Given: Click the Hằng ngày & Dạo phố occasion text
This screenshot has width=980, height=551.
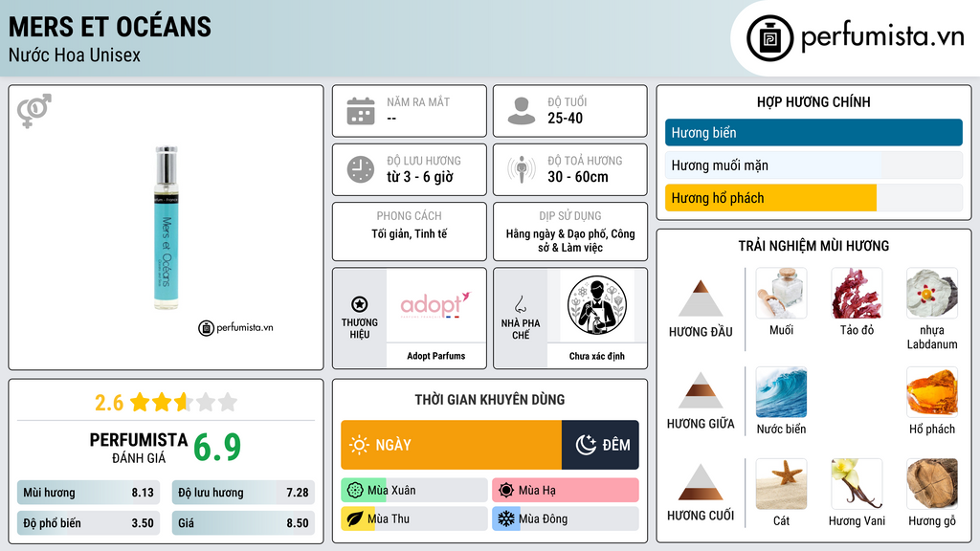Looking at the screenshot, I should 570,240.
